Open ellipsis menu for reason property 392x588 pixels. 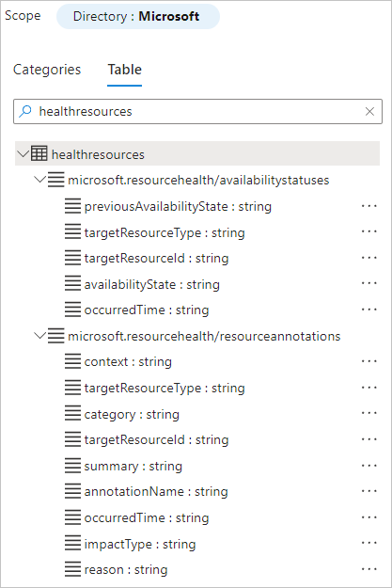[368, 569]
